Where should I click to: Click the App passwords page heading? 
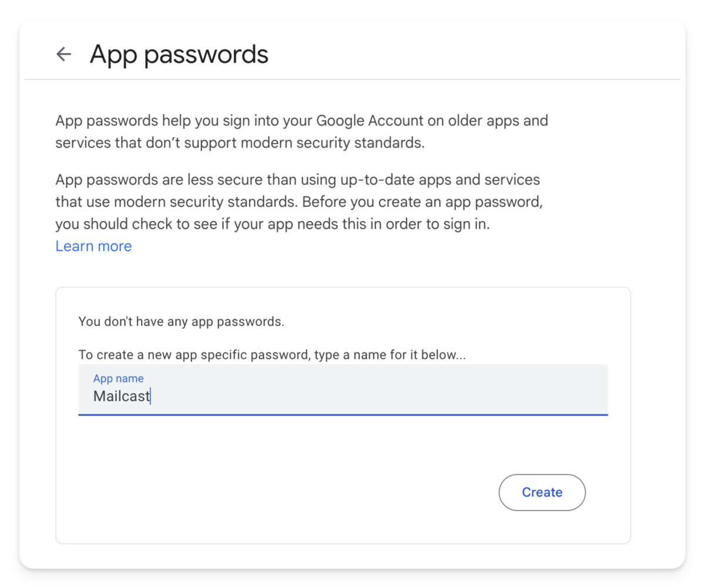[179, 54]
